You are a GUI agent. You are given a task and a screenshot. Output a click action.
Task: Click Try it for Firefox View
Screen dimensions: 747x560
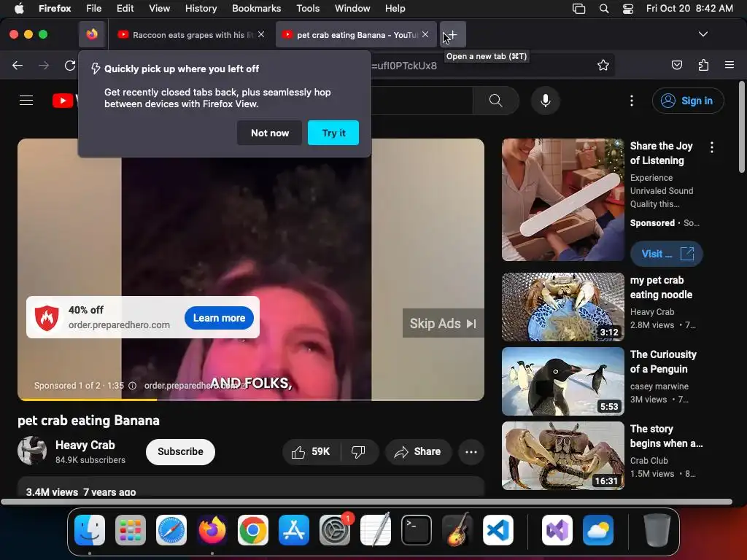[x=333, y=133]
